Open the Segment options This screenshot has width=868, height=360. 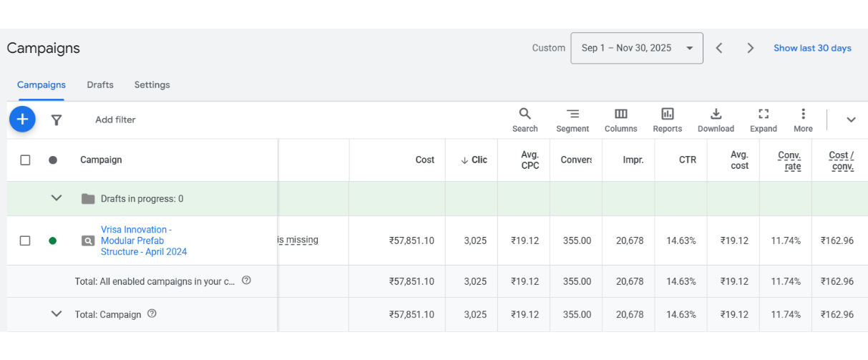tap(572, 120)
